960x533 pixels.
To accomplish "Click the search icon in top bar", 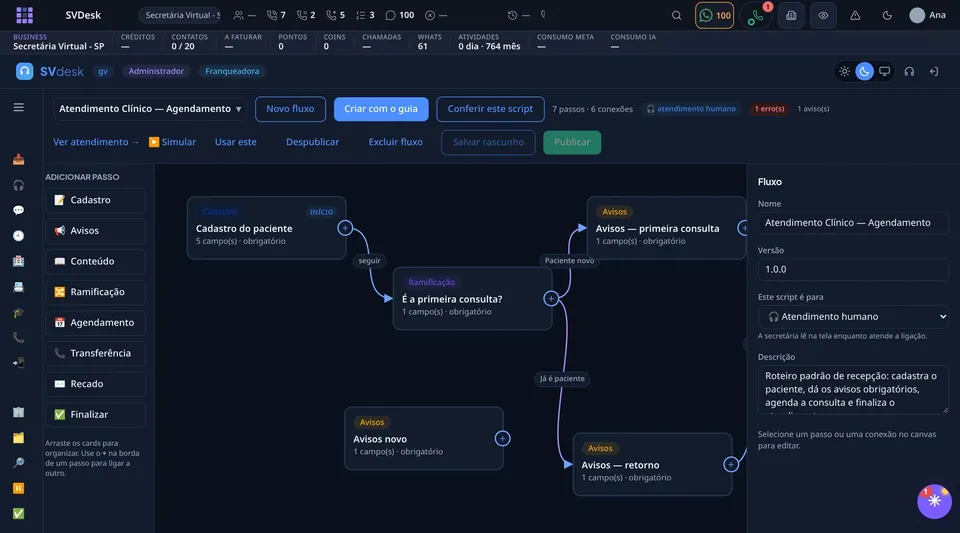I will (x=676, y=15).
